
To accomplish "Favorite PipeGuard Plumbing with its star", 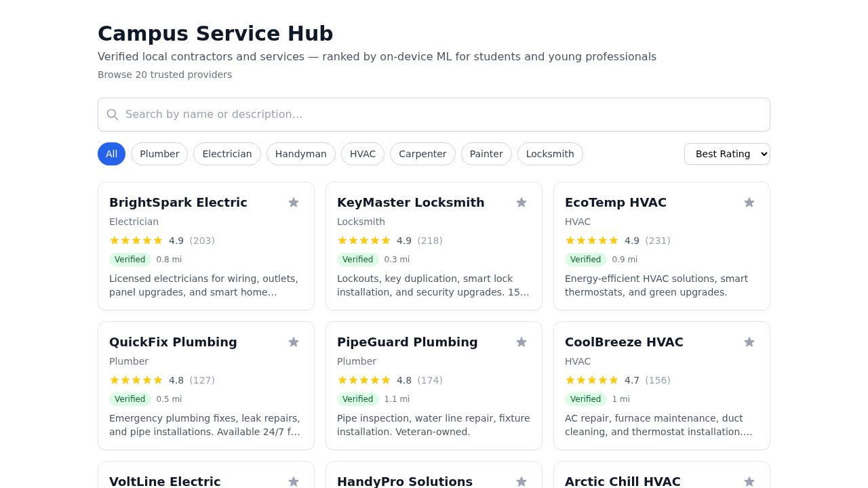I will coord(521,342).
